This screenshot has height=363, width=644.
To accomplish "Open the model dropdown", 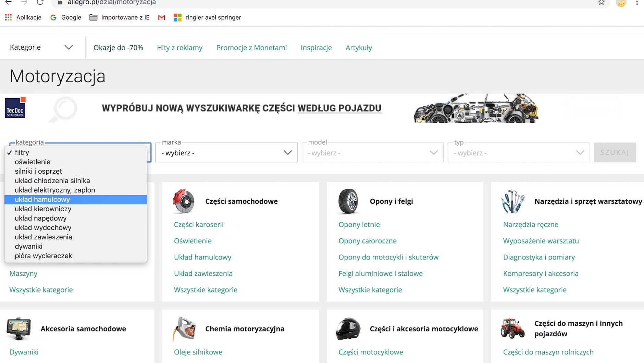I will pyautogui.click(x=373, y=153).
